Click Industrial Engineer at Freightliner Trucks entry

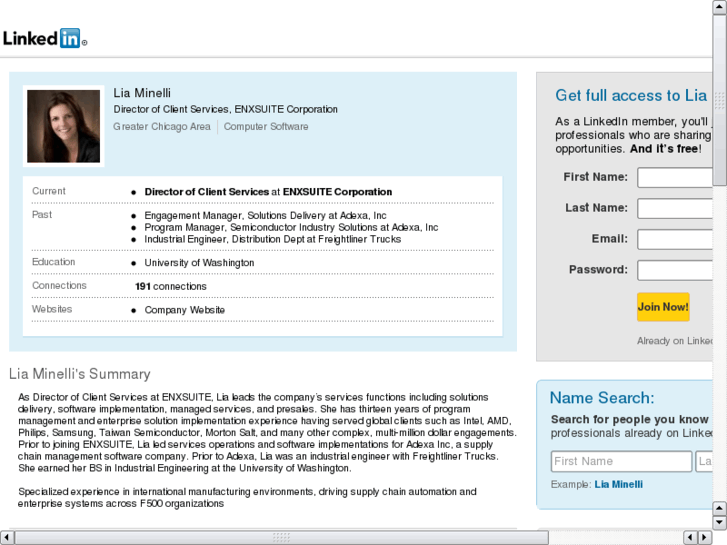coord(273,239)
